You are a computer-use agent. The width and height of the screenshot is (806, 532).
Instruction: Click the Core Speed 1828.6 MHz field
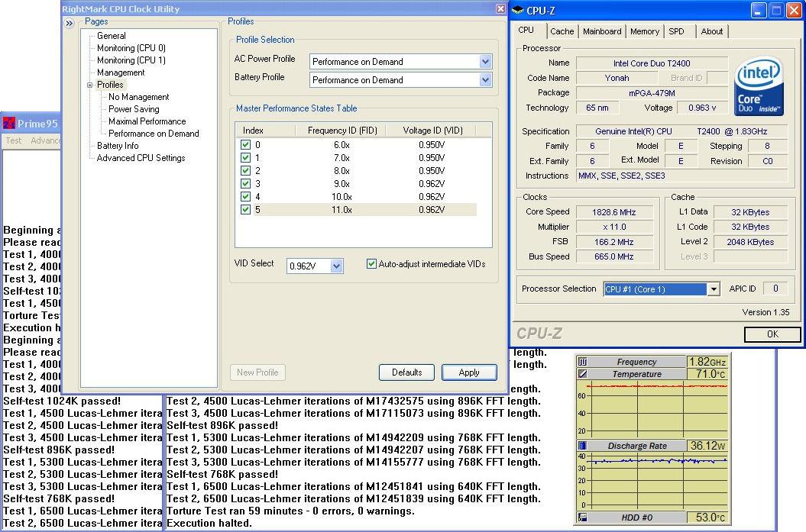pos(613,212)
